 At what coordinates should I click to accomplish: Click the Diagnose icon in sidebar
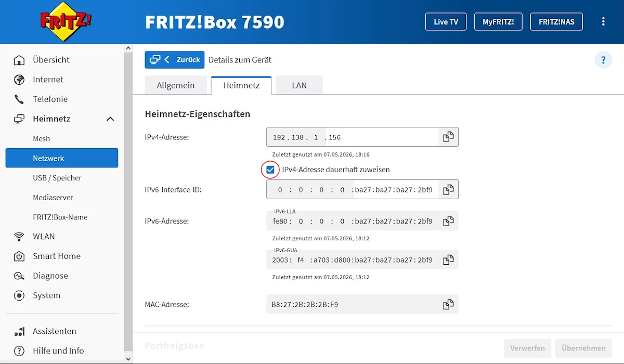19,276
